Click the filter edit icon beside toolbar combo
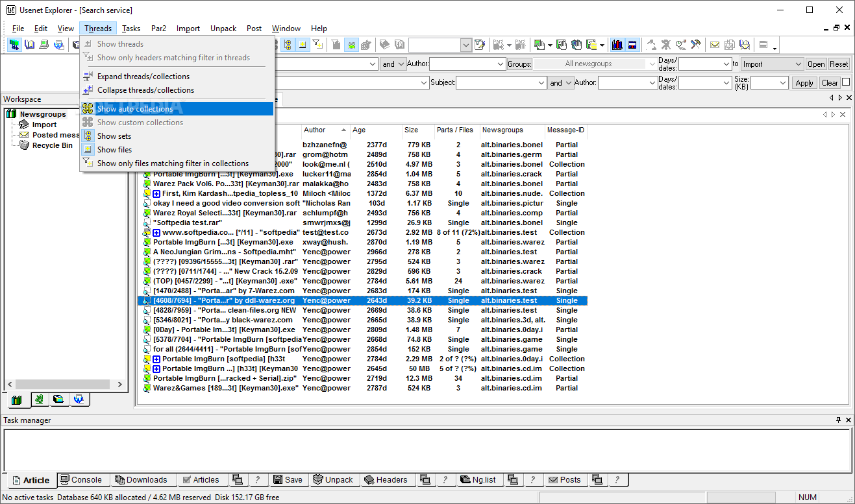855x504 pixels. click(480, 45)
